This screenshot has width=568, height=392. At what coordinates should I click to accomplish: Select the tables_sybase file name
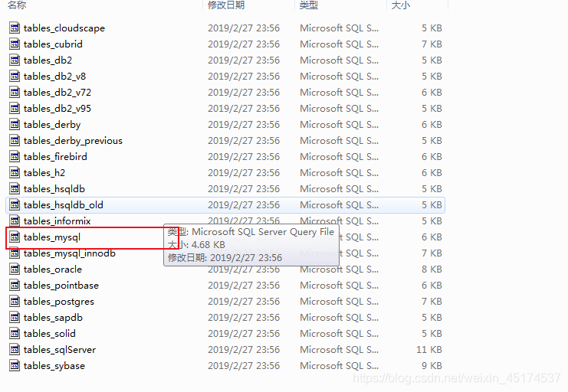[x=54, y=365]
